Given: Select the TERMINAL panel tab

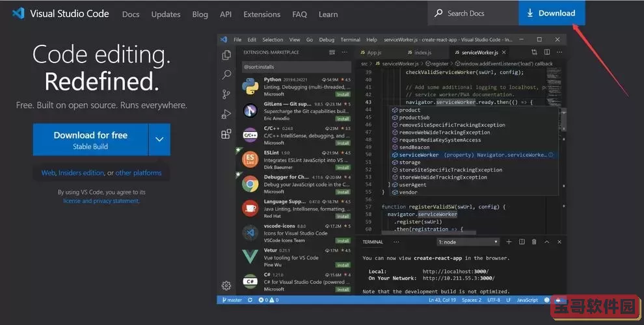Looking at the screenshot, I should pyautogui.click(x=373, y=242).
